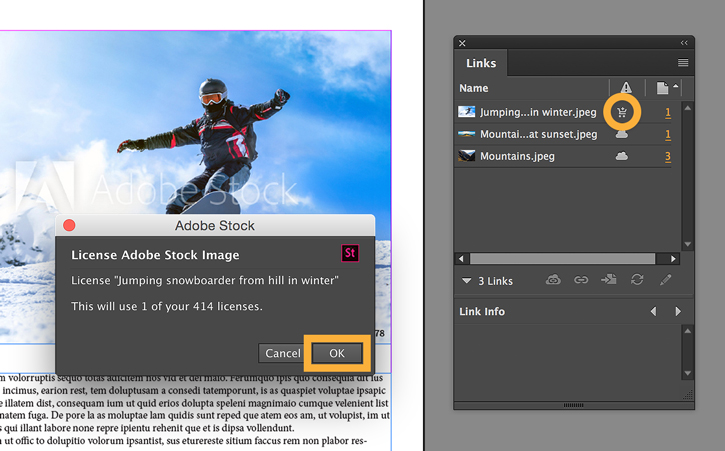Click cloud status icon for Mountains.jpeg row

click(622, 156)
